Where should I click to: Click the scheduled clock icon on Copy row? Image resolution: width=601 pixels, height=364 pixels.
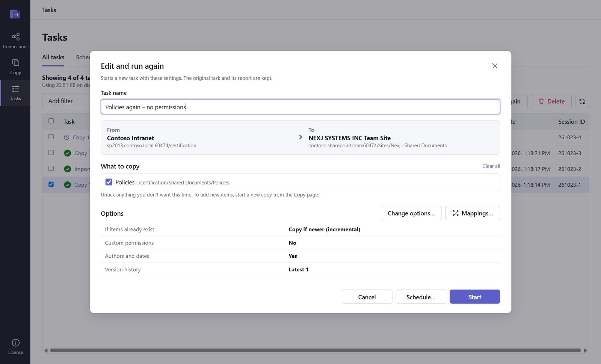click(x=66, y=137)
